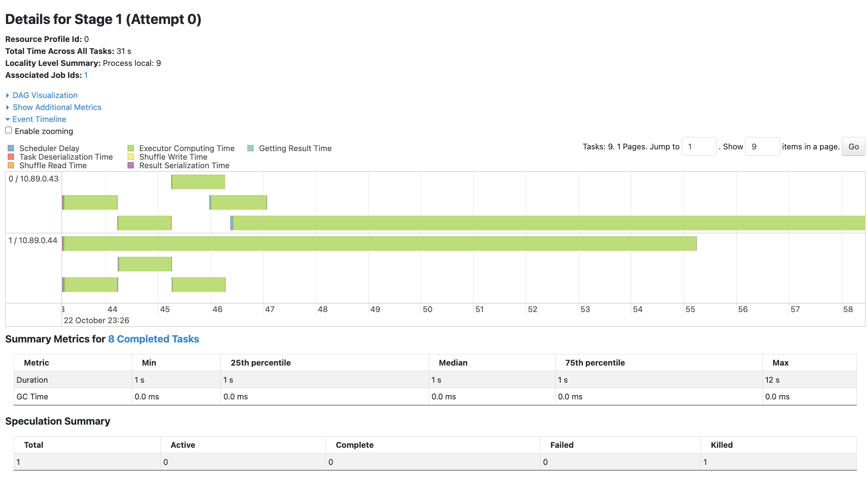
Task: Select executor 0 task bar starting at 46
Action: tap(238, 202)
